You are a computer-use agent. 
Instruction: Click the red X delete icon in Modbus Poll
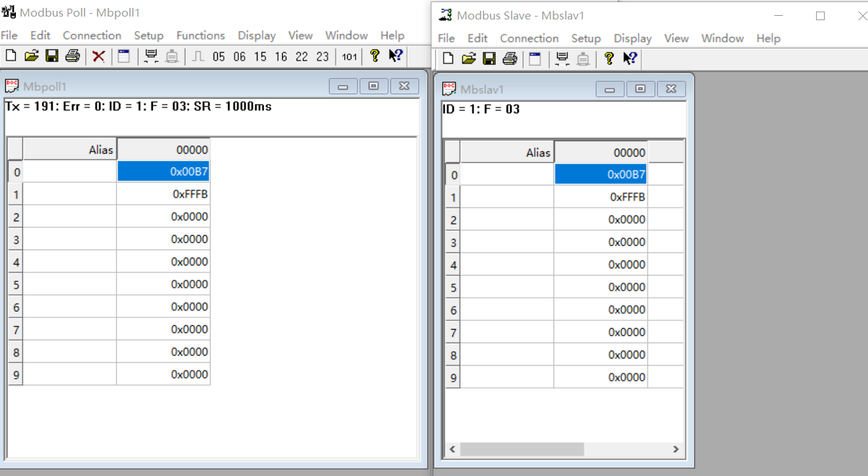99,56
